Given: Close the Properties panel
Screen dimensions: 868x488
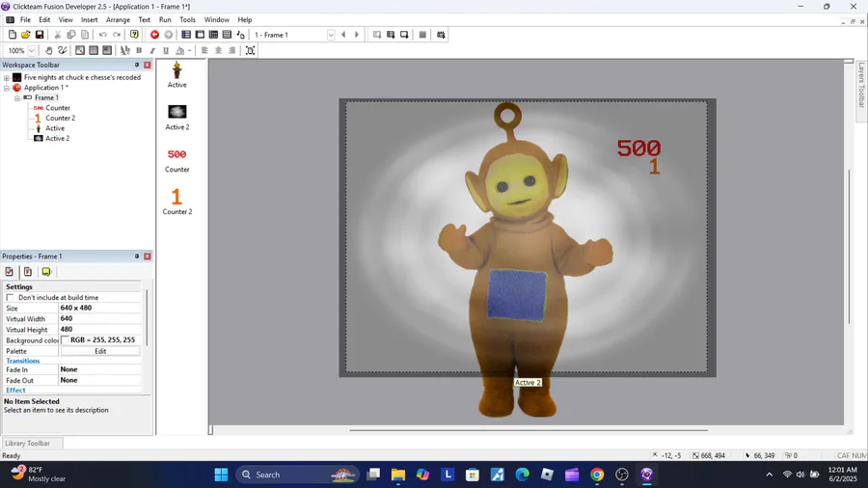Looking at the screenshot, I should point(148,257).
